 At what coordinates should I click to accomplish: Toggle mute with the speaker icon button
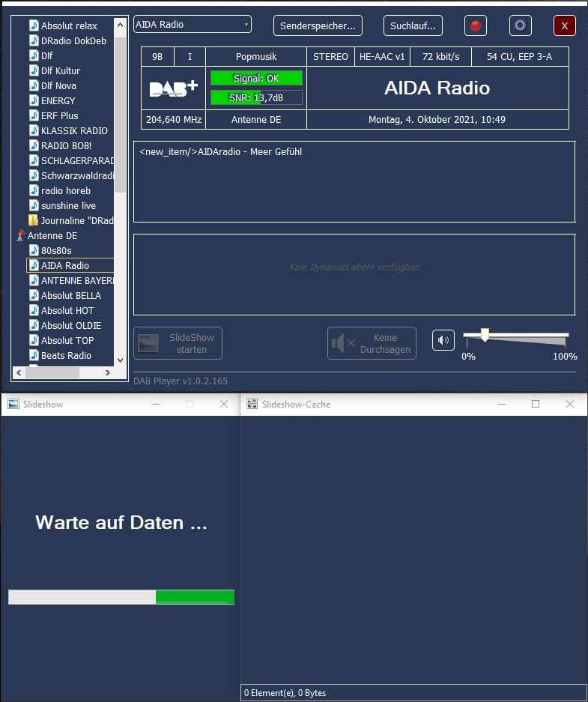pyautogui.click(x=443, y=340)
